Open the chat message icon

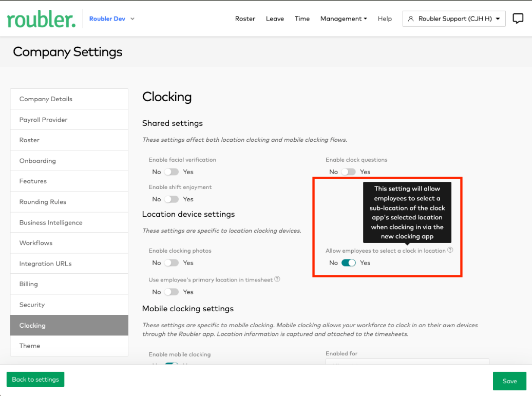tap(518, 18)
